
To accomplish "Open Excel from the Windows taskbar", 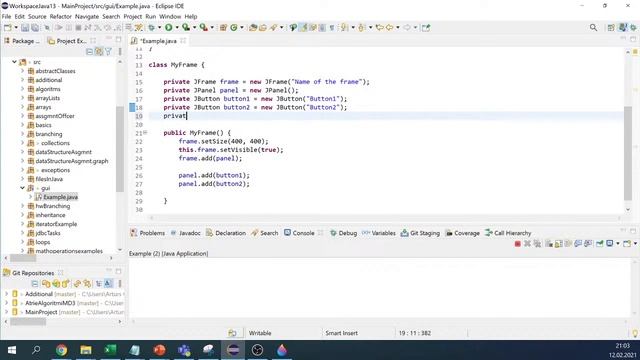I will click(x=110, y=350).
